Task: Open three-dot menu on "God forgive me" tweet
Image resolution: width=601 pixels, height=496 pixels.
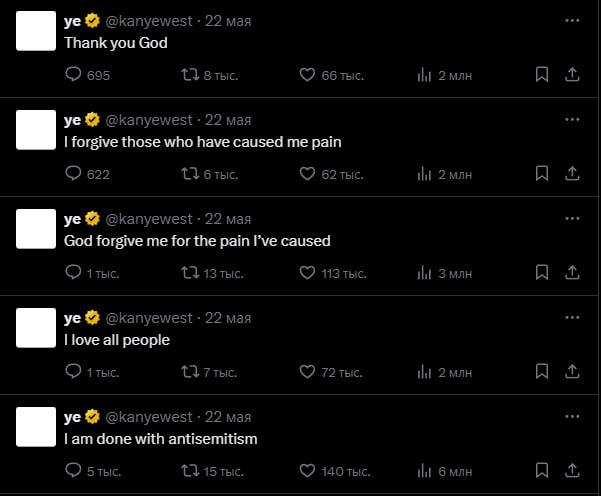Action: click(572, 218)
